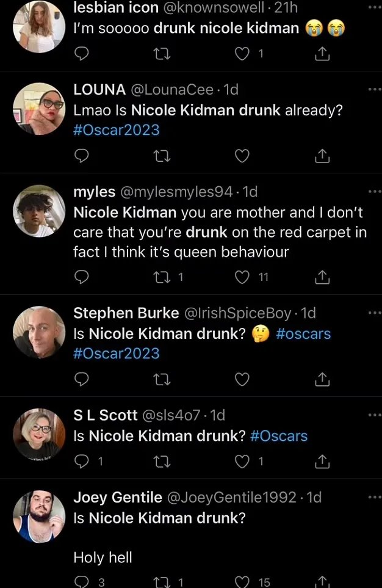Share Stephen Burke's tweet
The image size is (382, 588).
[322, 380]
